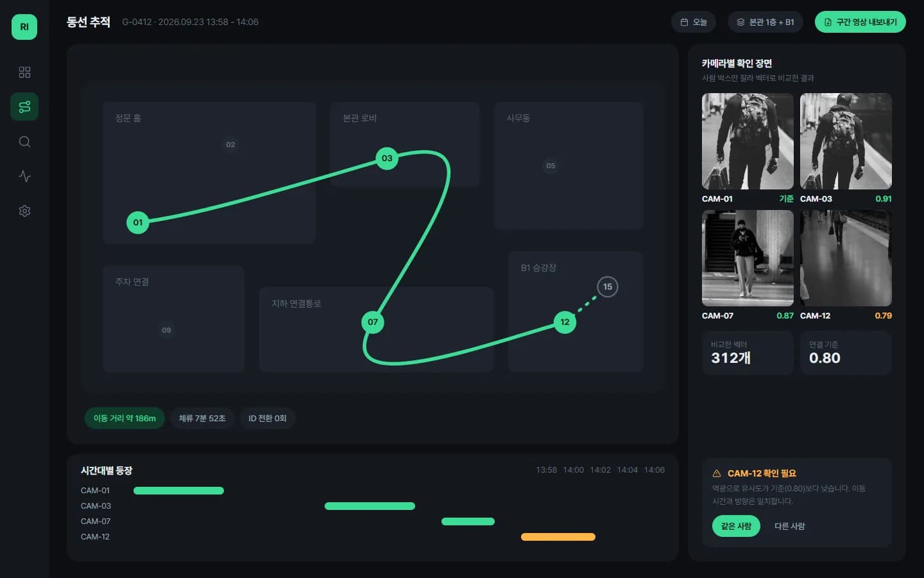
Task: Open the dashboard grid icon in sidebar
Action: click(x=24, y=72)
